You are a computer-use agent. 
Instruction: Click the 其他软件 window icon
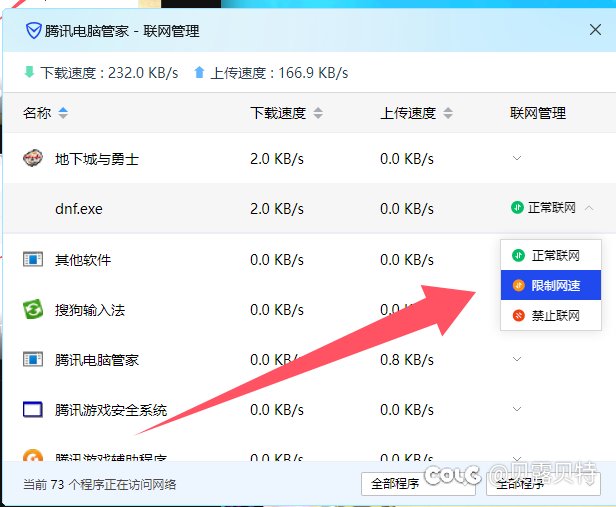point(33,260)
